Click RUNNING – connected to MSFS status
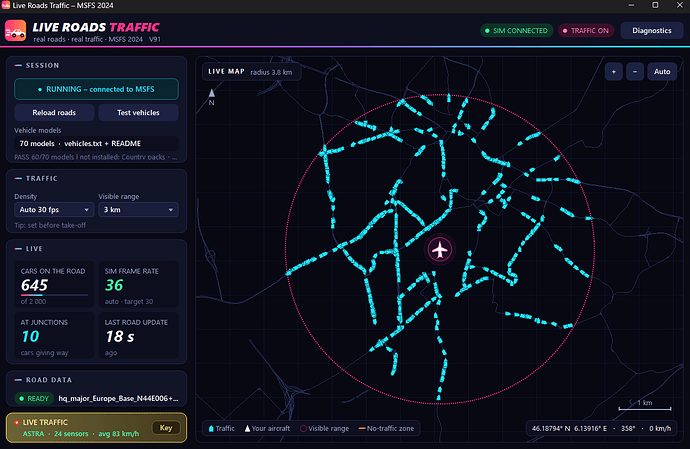 pyautogui.click(x=96, y=89)
